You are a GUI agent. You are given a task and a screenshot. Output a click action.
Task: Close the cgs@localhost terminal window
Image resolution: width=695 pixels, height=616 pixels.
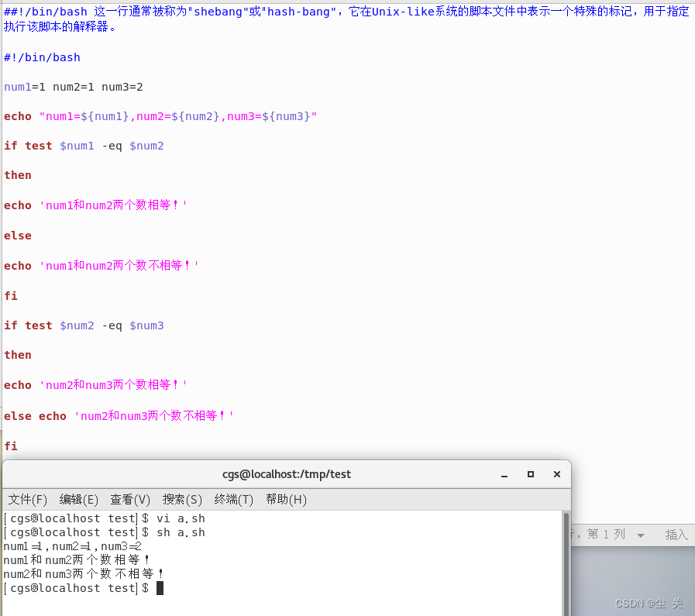[x=557, y=474]
